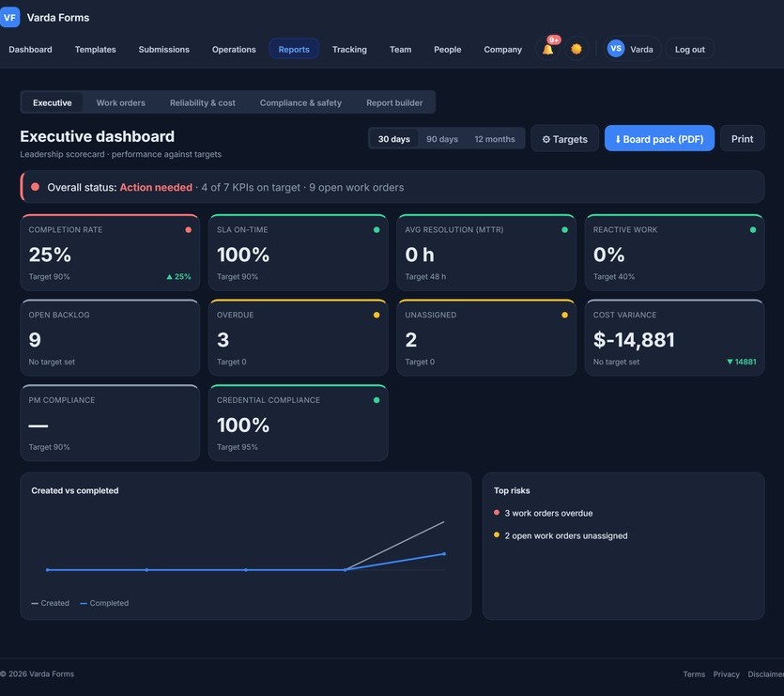The height and width of the screenshot is (696, 784).
Task: Click the green Credential Compliance status dot
Action: point(377,400)
